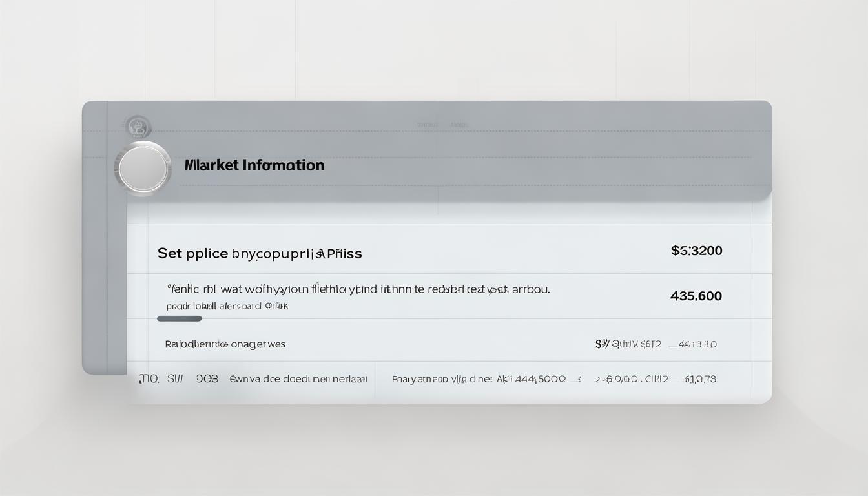Click the "JTO." item in the bottom row

click(149, 379)
